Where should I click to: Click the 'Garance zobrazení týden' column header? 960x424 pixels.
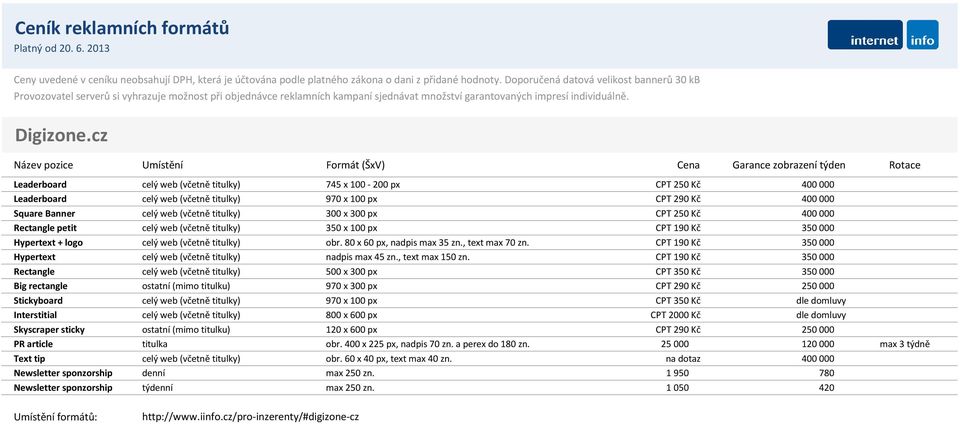pyautogui.click(x=789, y=165)
